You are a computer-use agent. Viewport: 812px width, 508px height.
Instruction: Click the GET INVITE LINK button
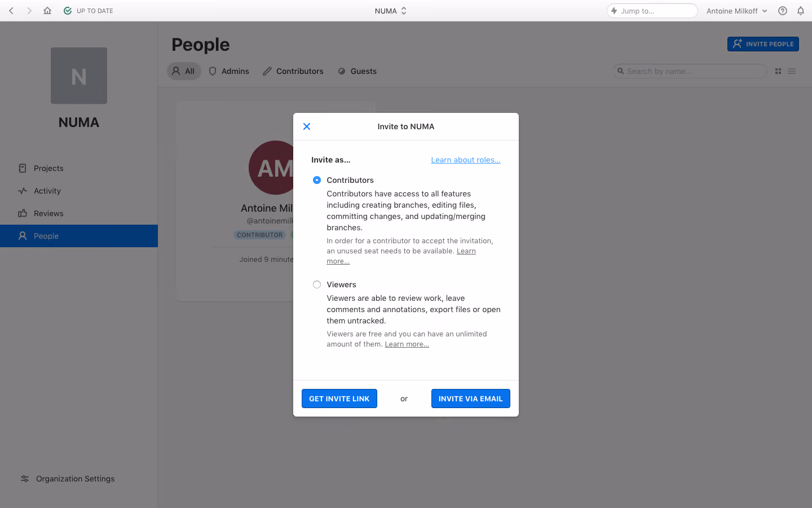tap(339, 398)
